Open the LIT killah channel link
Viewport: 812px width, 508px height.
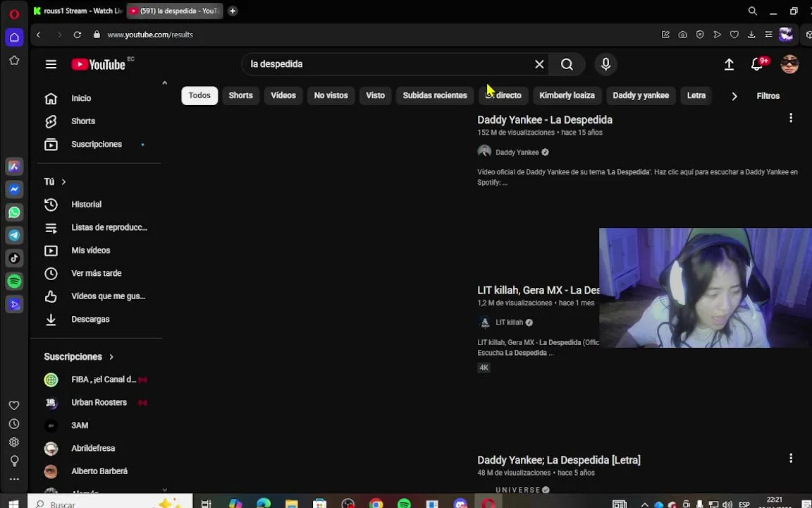point(510,322)
